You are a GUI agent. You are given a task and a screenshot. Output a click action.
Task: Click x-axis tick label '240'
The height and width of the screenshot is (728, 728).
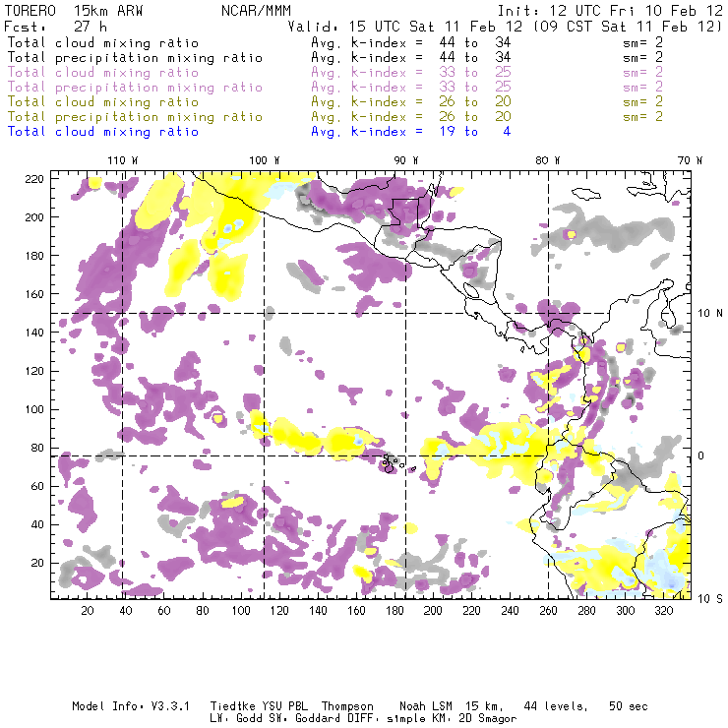click(x=510, y=611)
